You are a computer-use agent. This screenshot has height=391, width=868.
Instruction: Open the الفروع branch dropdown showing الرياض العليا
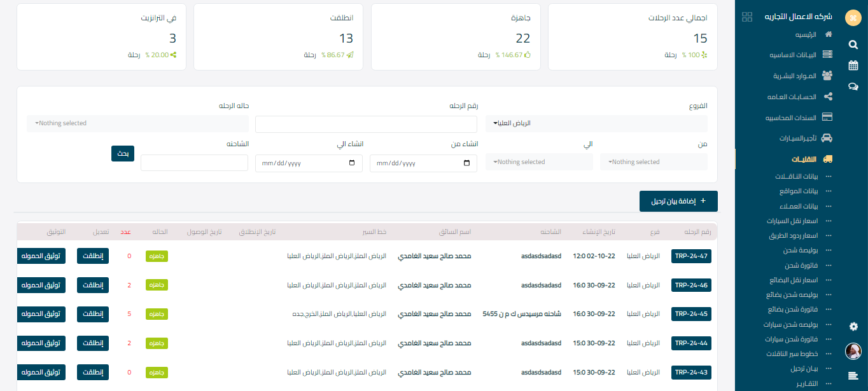click(x=596, y=123)
